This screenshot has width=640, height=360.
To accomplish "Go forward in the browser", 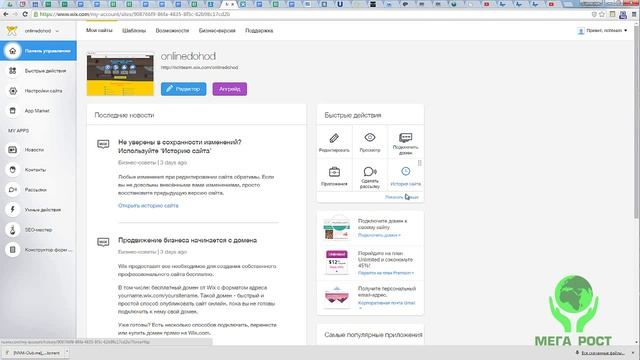I will point(15,14).
